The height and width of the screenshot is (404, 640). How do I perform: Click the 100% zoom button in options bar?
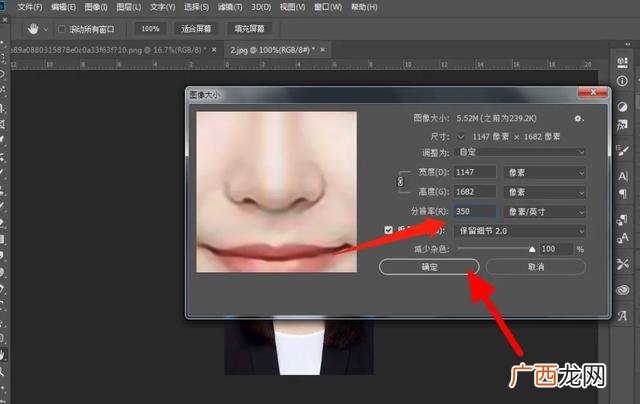pos(150,29)
